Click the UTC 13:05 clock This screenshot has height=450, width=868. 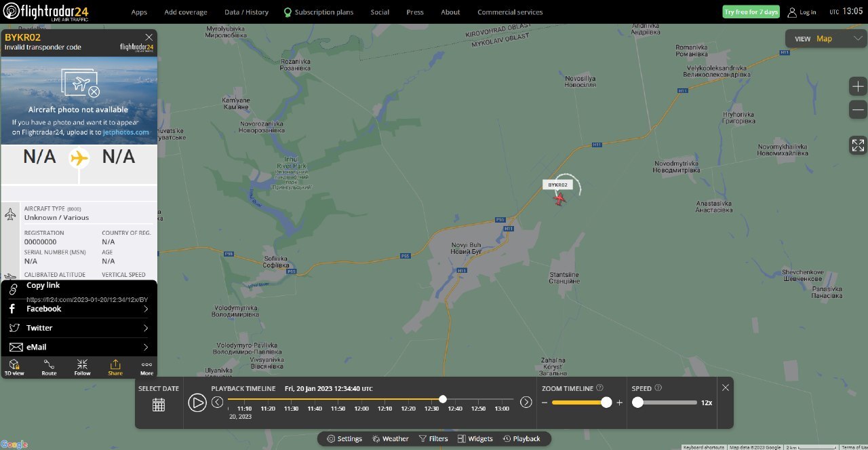845,12
